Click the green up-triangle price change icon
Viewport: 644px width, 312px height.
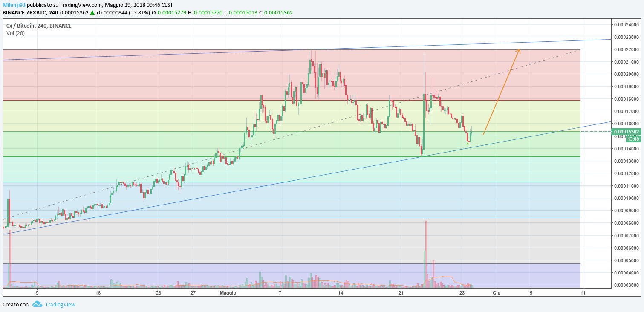pyautogui.click(x=92, y=13)
